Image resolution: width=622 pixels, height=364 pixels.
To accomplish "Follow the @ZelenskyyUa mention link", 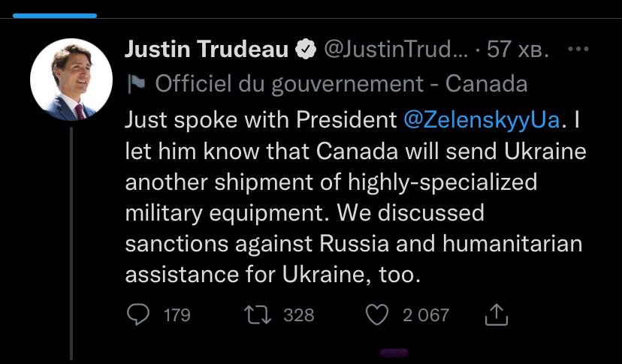I will pyautogui.click(x=482, y=121).
